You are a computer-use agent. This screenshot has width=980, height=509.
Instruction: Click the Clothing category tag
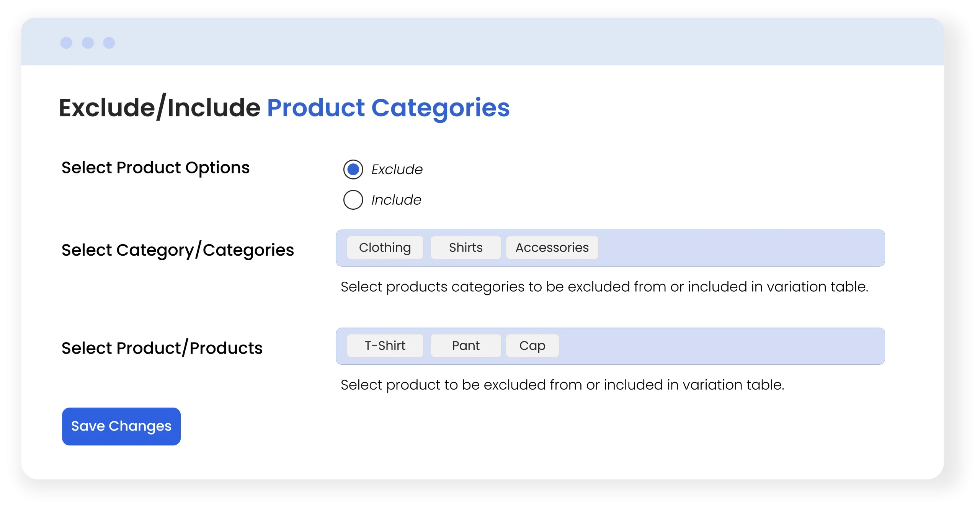(385, 248)
